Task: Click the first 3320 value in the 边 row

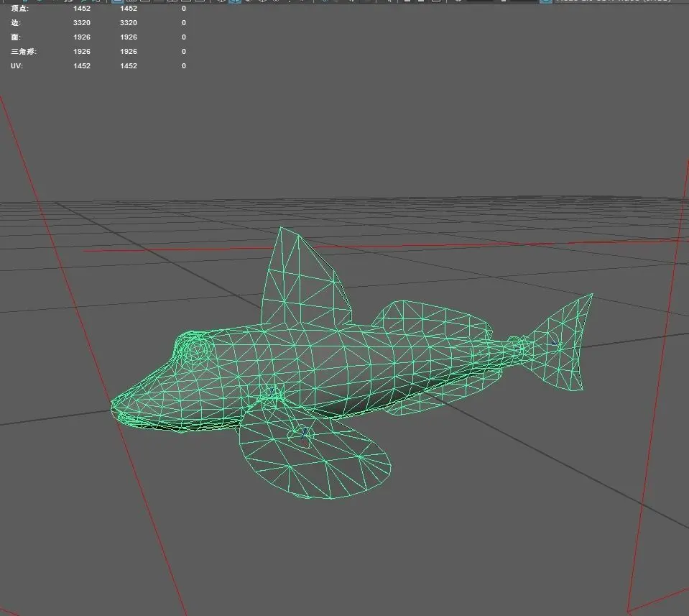Action: click(x=82, y=22)
